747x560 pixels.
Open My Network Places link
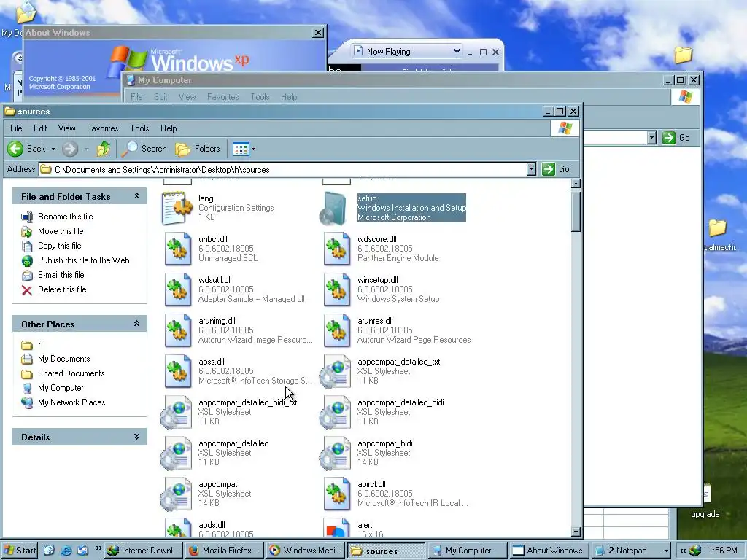[x=71, y=402]
